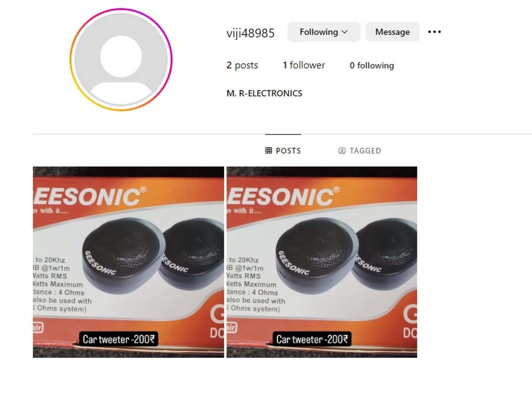Image resolution: width=532 pixels, height=415 pixels.
Task: Switch to the POSTS tab
Action: tap(283, 151)
